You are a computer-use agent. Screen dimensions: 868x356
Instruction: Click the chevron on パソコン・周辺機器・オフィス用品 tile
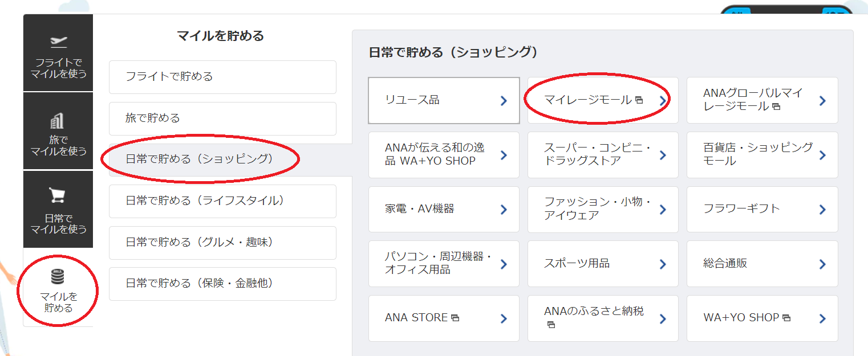(x=504, y=264)
